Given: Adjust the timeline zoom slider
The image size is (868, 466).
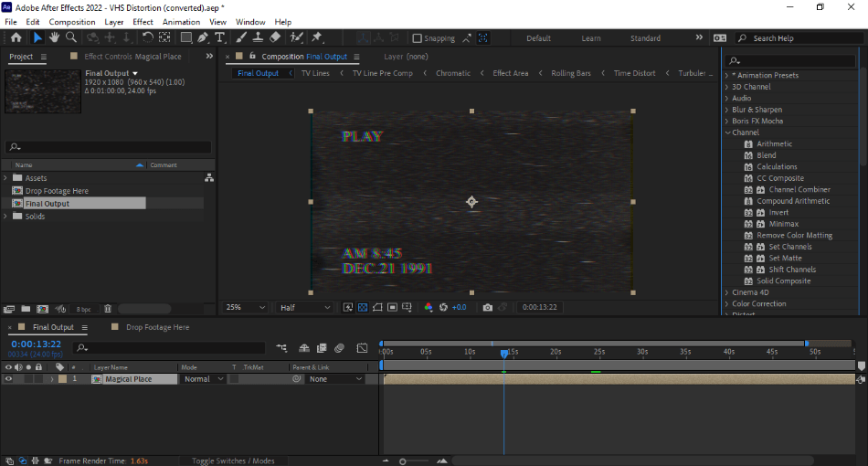Looking at the screenshot, I should pos(402,461).
